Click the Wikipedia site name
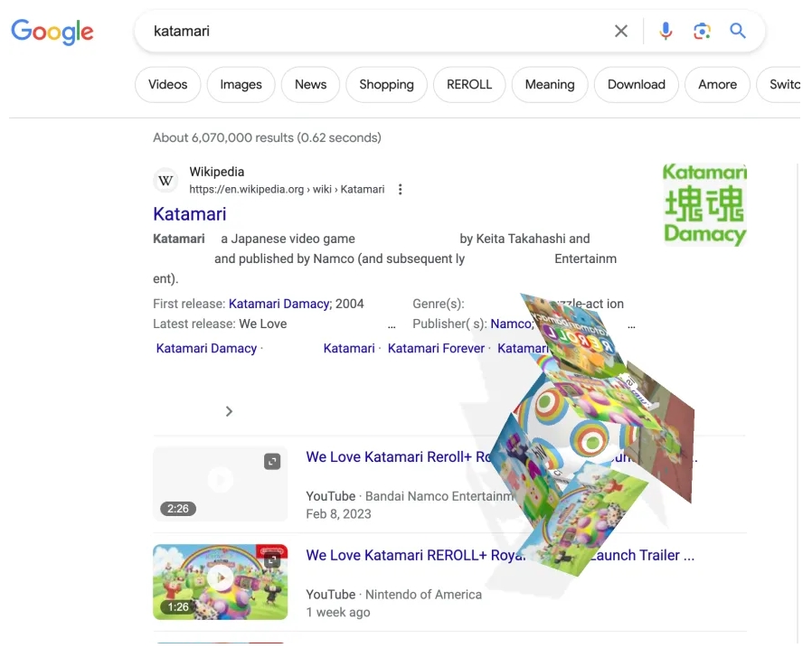Image resolution: width=812 pixels, height=648 pixels. (x=216, y=172)
